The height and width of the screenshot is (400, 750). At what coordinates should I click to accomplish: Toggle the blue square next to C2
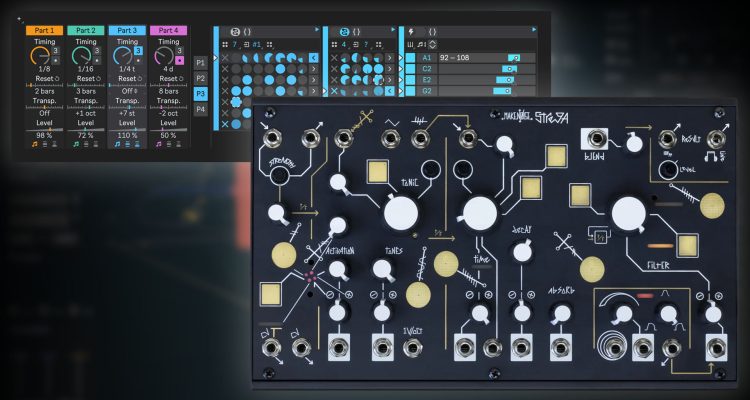pos(411,69)
